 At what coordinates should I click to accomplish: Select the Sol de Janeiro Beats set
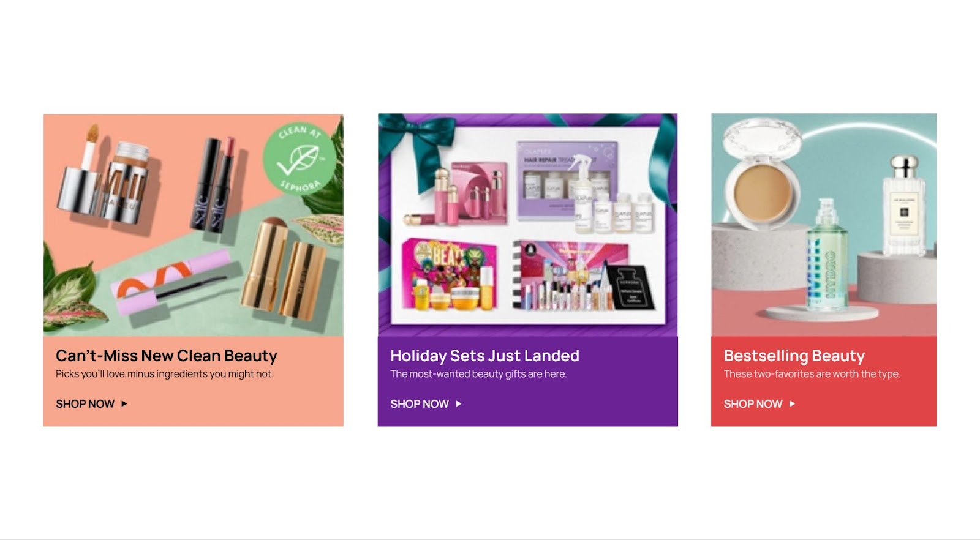point(450,274)
